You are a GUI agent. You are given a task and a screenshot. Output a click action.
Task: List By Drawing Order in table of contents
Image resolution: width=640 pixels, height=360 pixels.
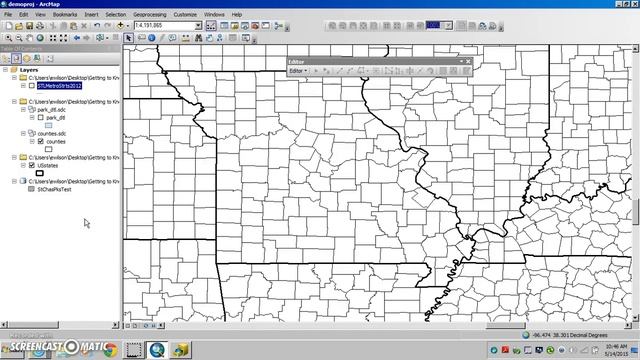6,59
